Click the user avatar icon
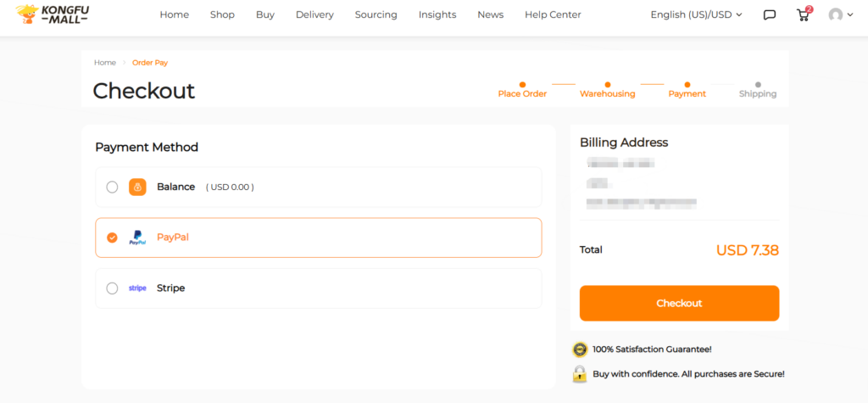 (x=835, y=15)
